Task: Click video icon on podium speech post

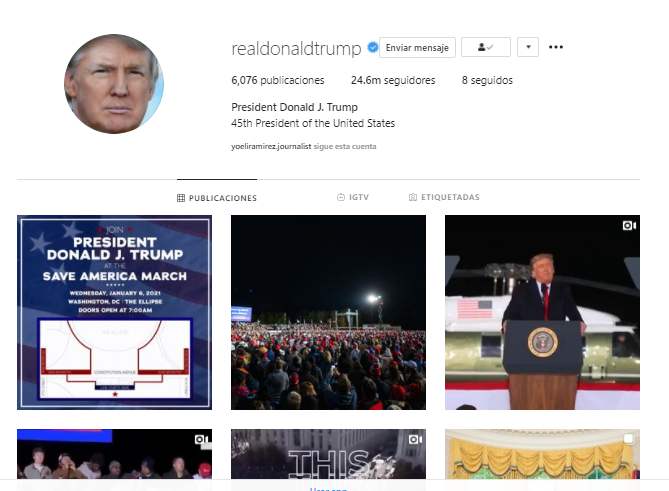Action: click(629, 225)
